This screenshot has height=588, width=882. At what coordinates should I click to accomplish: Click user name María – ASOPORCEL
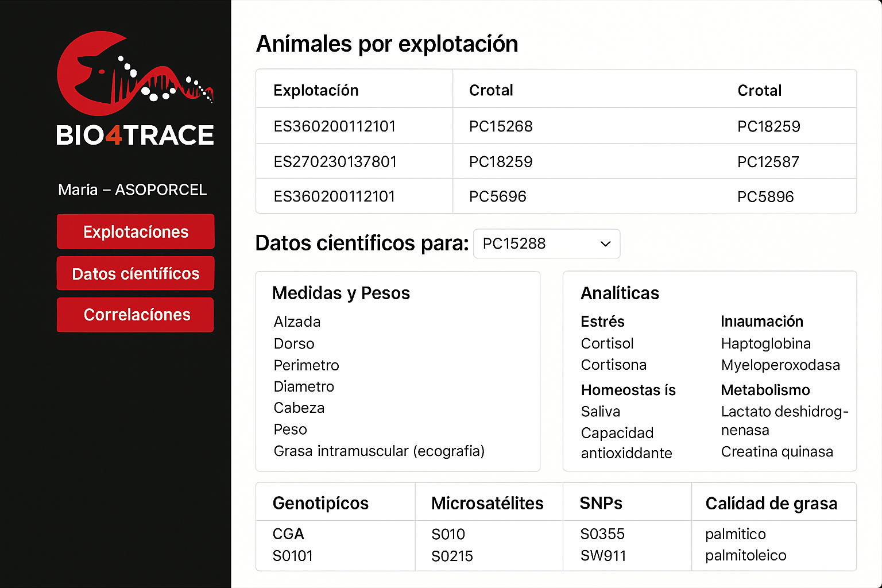pos(132,189)
